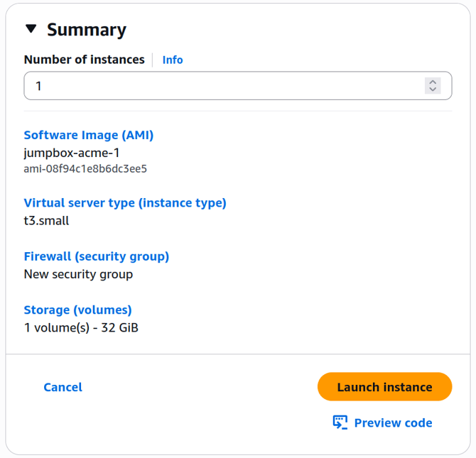Collapse the Summary section triangle
Image resolution: width=476 pixels, height=458 pixels.
(31, 29)
